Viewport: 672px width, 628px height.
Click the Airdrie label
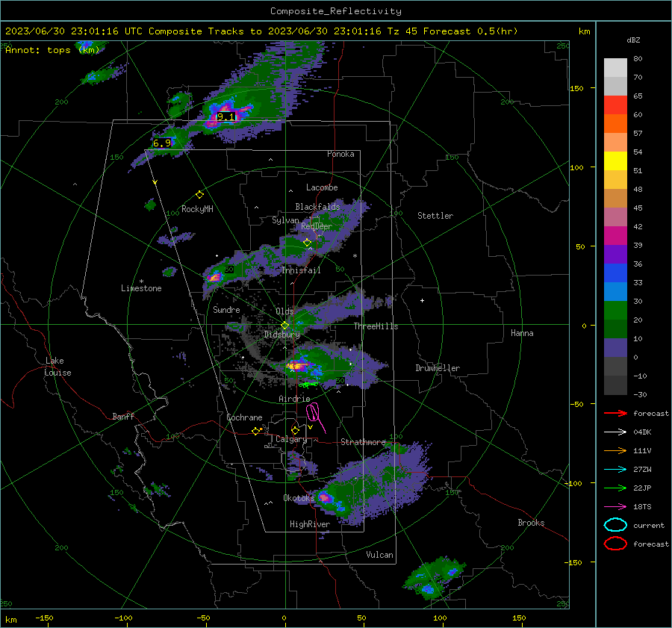tap(294, 399)
